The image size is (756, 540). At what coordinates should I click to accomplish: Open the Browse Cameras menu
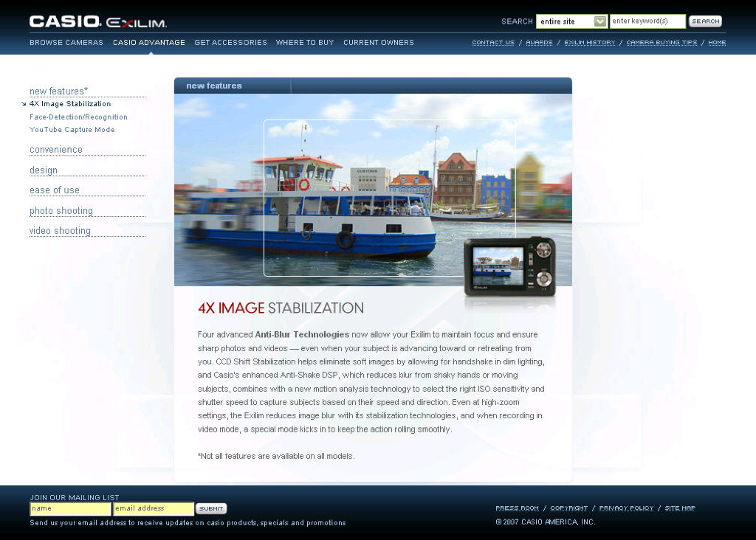[66, 42]
